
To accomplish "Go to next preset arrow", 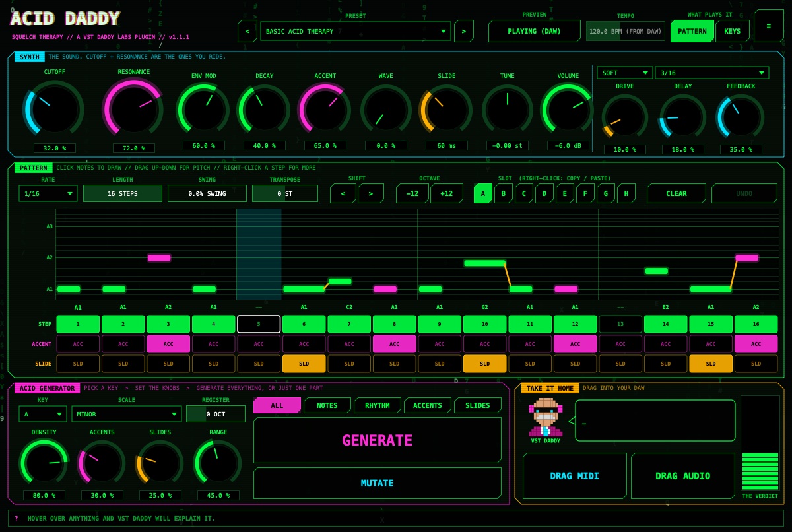I will coord(463,31).
